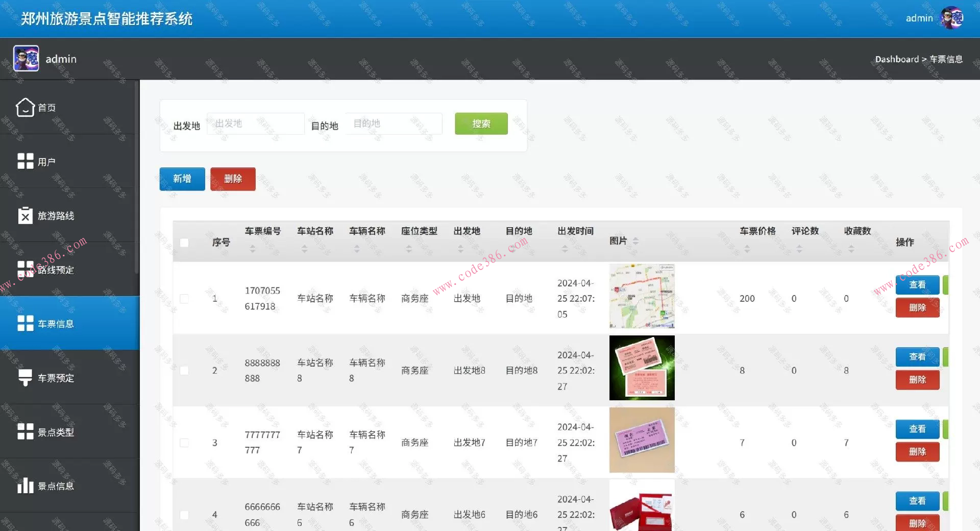Select the 车票信息 ticket info icon
The height and width of the screenshot is (531, 980).
point(25,323)
